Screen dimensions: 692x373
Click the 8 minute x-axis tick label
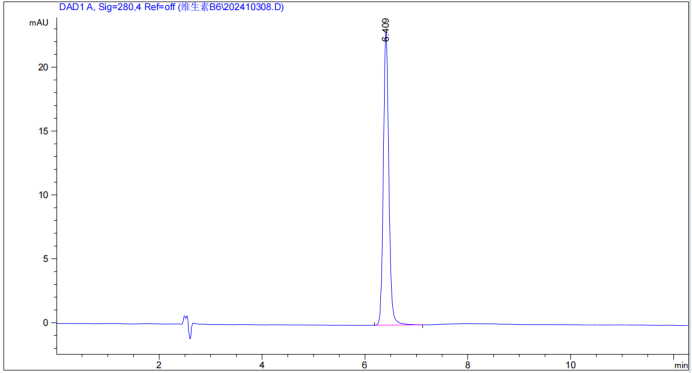(467, 365)
